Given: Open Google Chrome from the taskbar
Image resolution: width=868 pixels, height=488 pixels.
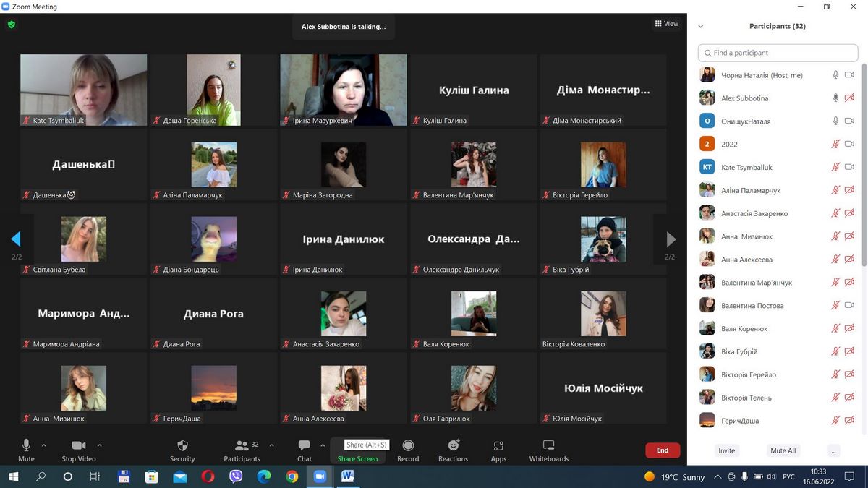Looking at the screenshot, I should pyautogui.click(x=292, y=476).
